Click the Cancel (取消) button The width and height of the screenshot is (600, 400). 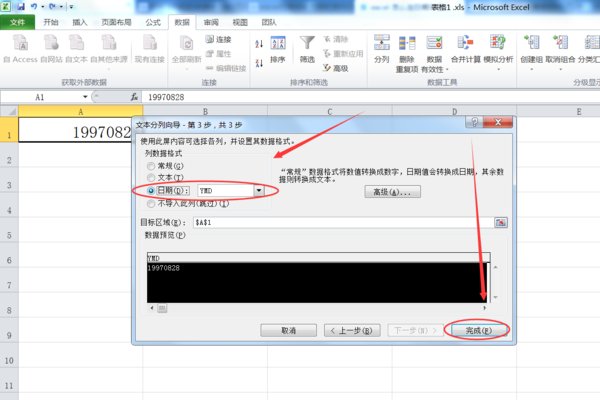(289, 330)
